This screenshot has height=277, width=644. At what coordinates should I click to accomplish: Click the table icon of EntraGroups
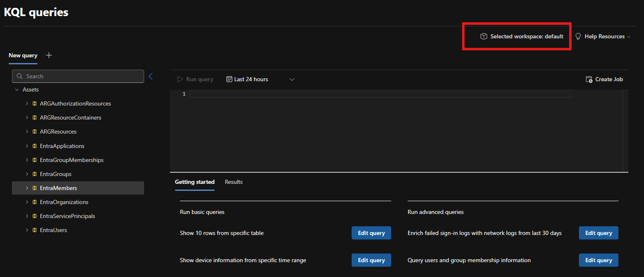click(35, 174)
